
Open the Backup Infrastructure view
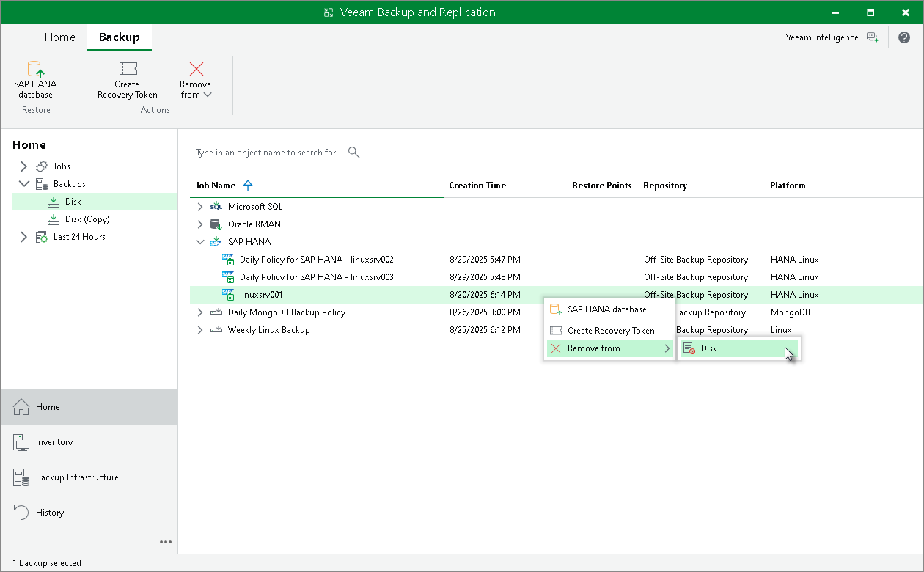(77, 477)
